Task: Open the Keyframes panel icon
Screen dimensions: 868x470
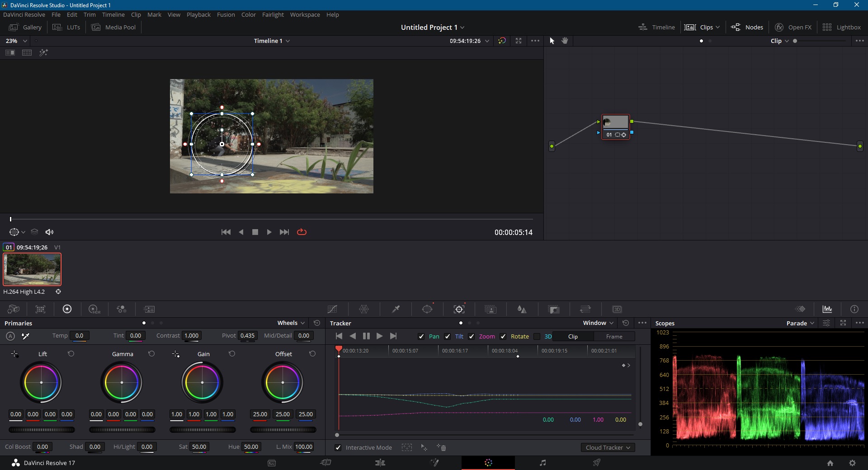Action: [x=800, y=309]
